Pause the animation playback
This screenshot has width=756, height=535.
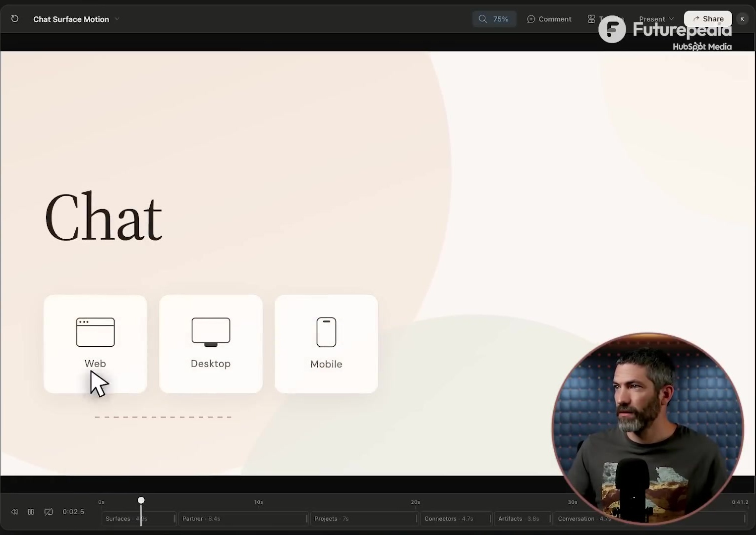(31, 512)
